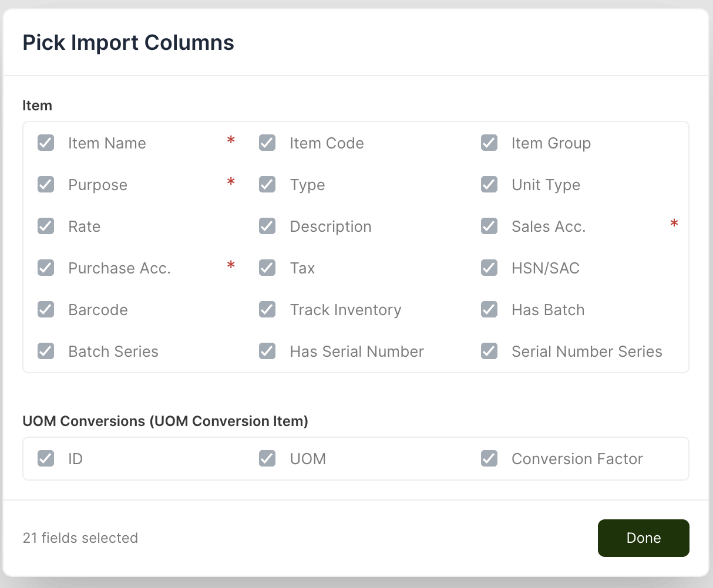Click the '21 fields selected' text
Screen dimensions: 713x588
click(80, 538)
